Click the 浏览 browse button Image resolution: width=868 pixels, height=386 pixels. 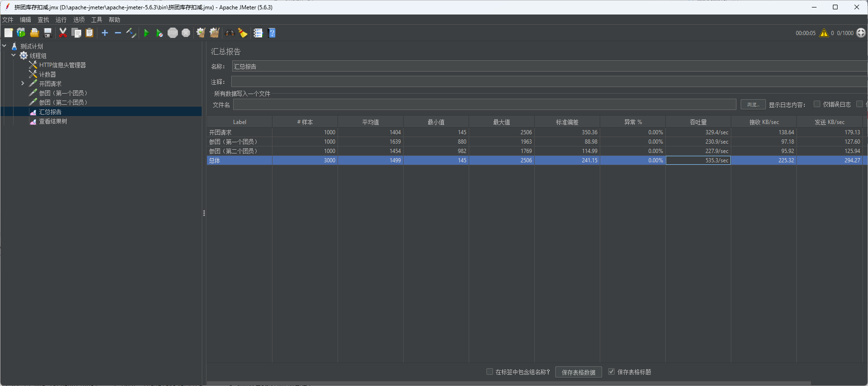coord(753,104)
